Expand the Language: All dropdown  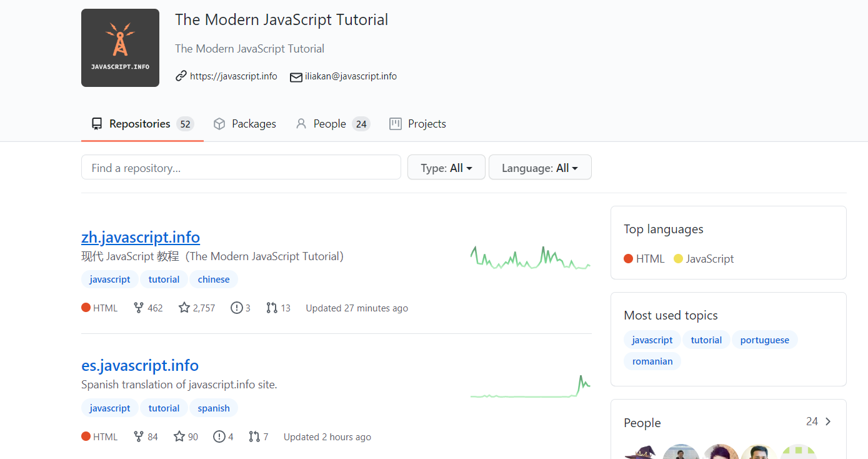click(x=539, y=168)
